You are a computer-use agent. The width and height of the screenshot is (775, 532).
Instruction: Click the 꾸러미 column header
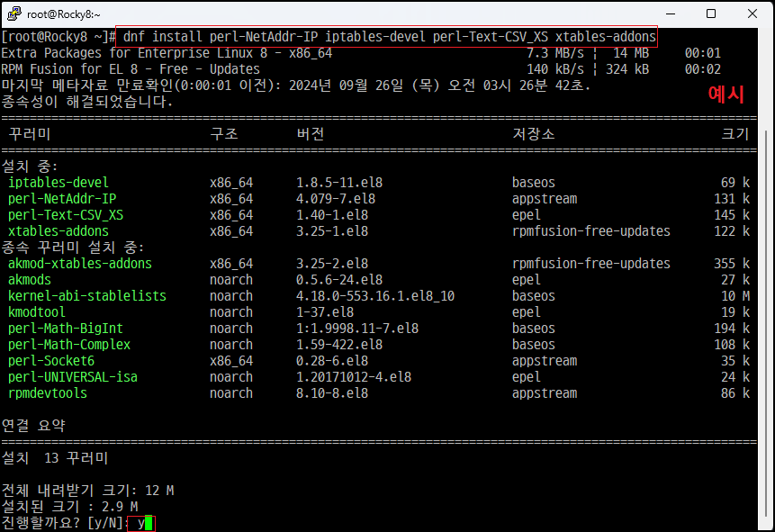[x=30, y=134]
